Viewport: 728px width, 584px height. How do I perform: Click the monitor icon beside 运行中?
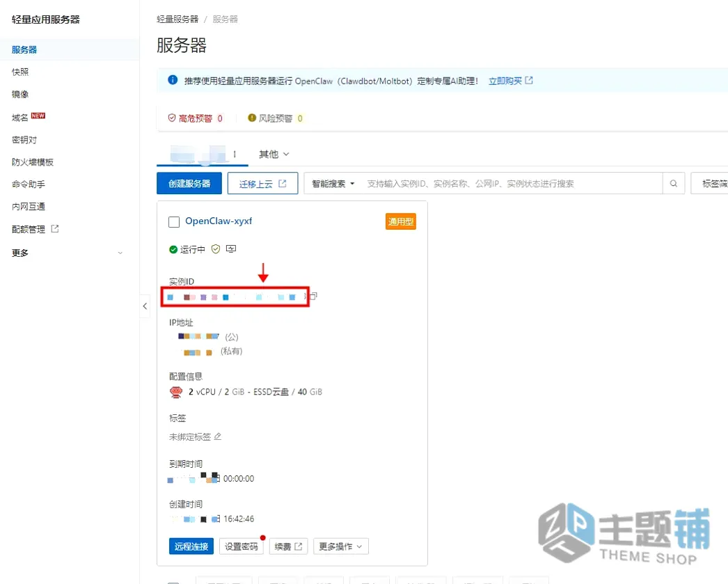pyautogui.click(x=231, y=248)
